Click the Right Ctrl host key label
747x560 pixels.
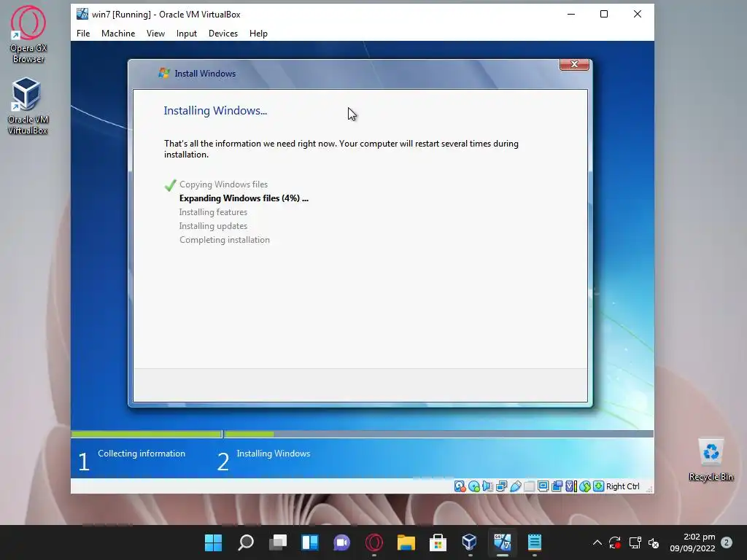[623, 486]
